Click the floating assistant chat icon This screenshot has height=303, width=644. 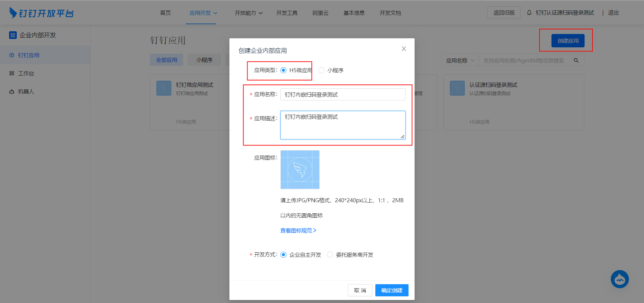620,279
